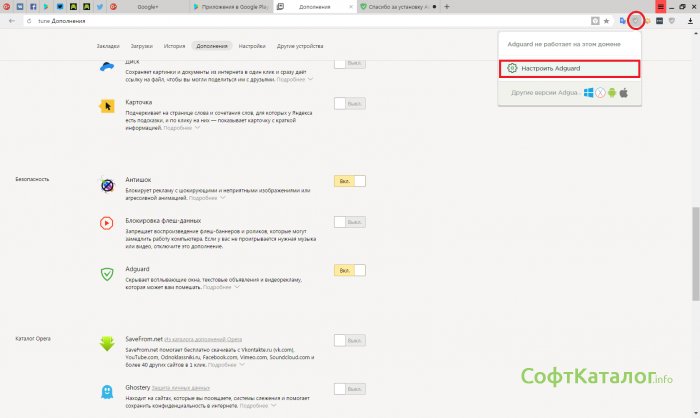Click the SaveFrom.net green arrow icon
Viewport: 700px width, 418px height.
point(108,344)
